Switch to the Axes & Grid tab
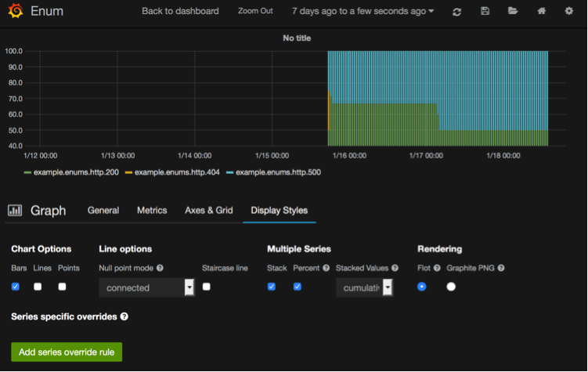This screenshot has width=588, height=372. click(209, 211)
